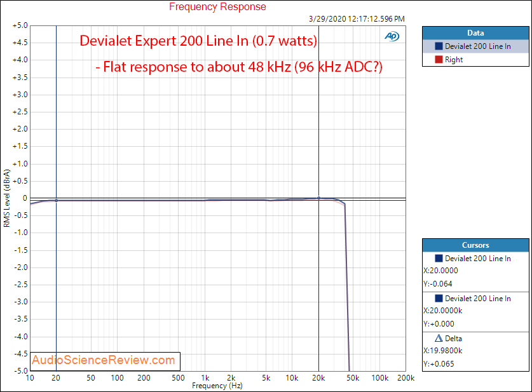
Task: Select Devialet 200 Line In legend row
Action: pos(475,46)
